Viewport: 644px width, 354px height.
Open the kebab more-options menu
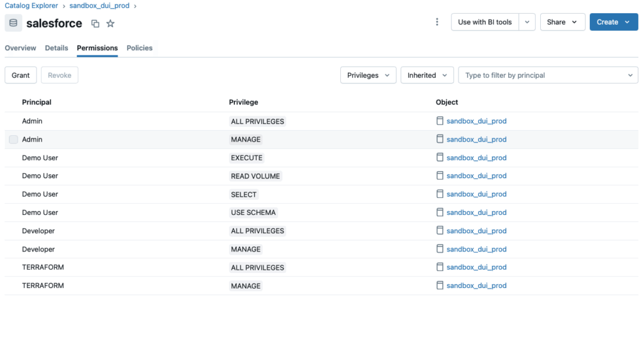click(437, 22)
